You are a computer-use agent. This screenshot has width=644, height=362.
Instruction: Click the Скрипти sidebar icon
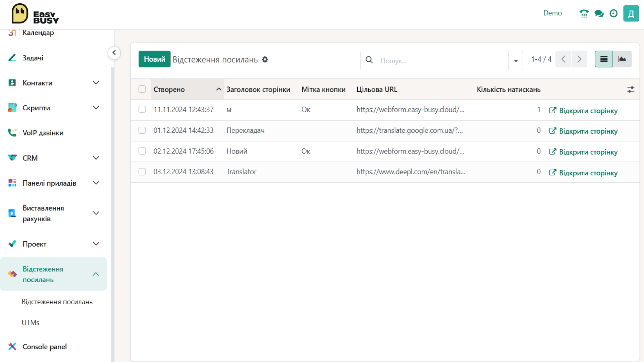[12, 108]
